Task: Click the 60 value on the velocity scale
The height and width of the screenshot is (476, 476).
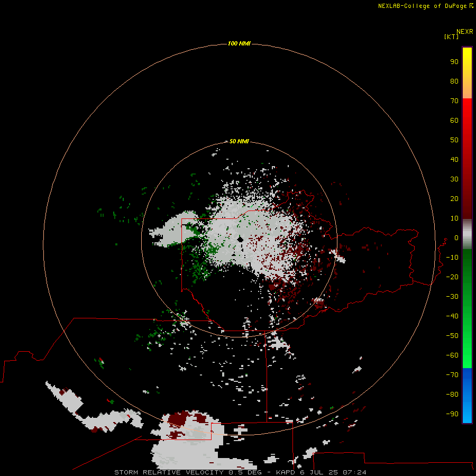Action: (x=454, y=121)
